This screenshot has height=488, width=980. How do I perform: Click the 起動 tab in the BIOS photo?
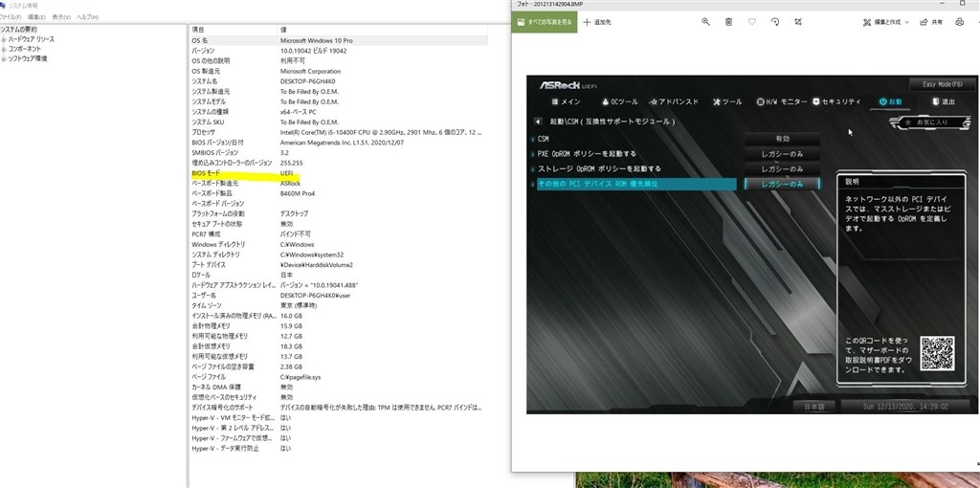(x=891, y=101)
